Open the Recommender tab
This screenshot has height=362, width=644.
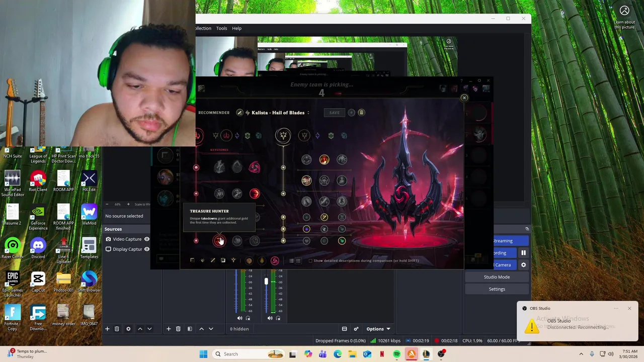(214, 113)
